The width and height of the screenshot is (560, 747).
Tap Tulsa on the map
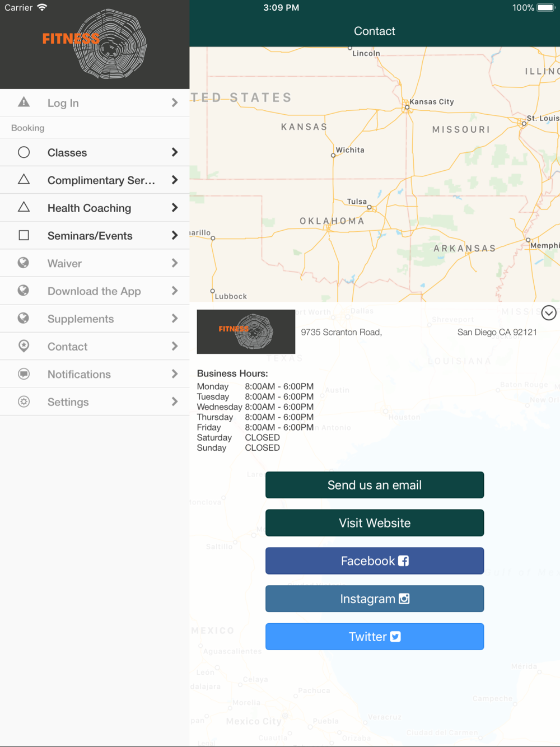pos(357,202)
